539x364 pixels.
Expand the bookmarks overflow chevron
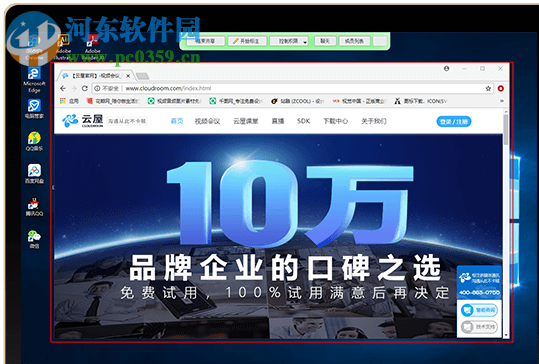click(x=502, y=101)
